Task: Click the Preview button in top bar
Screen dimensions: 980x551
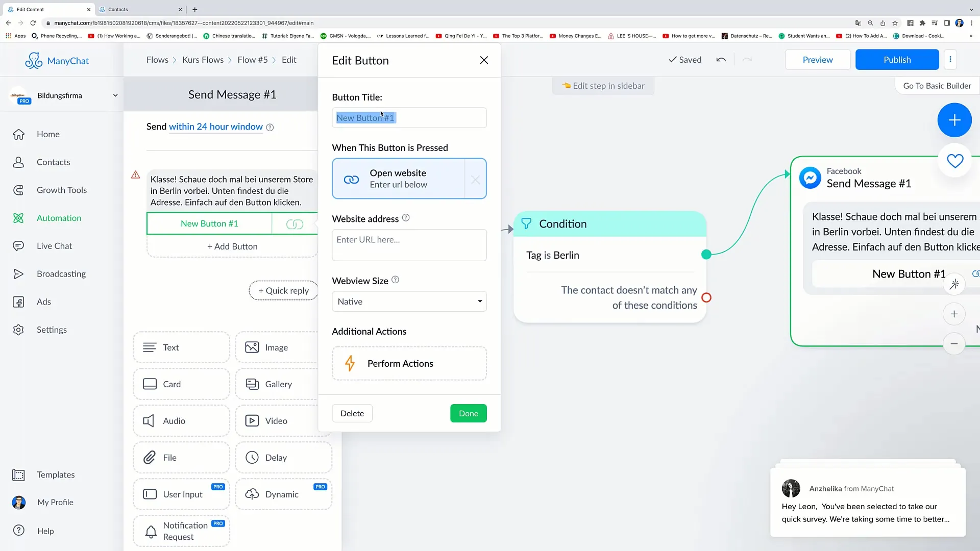Action: click(817, 59)
